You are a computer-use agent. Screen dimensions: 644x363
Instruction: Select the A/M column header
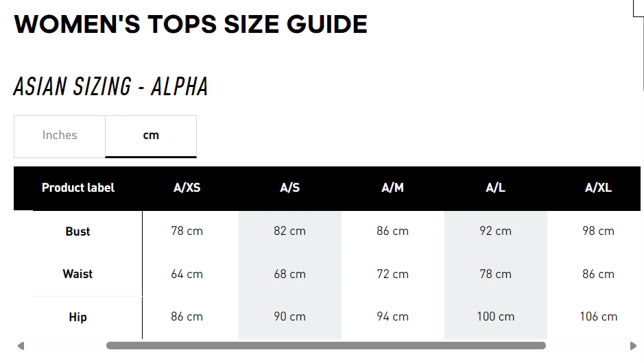[x=392, y=188]
